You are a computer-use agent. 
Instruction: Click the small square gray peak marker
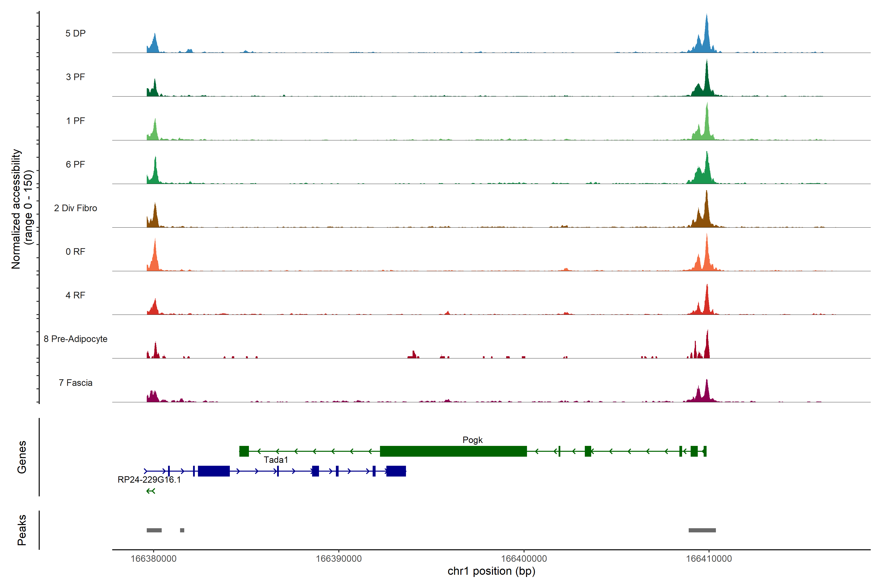tap(182, 530)
